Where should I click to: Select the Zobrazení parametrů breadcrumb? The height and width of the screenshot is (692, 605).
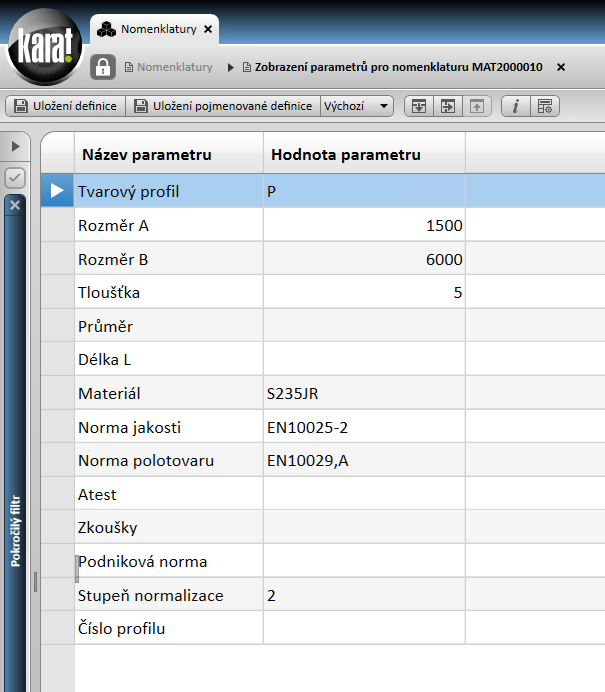pyautogui.click(x=398, y=67)
